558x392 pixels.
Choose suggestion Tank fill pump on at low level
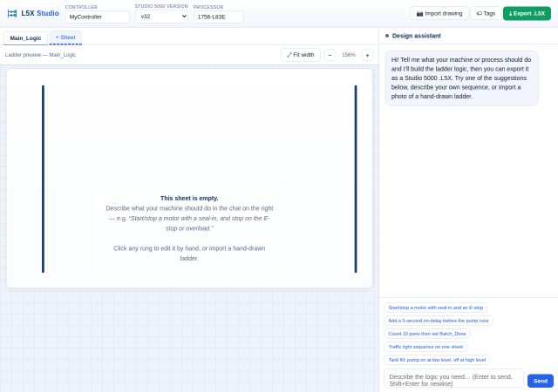(437, 360)
